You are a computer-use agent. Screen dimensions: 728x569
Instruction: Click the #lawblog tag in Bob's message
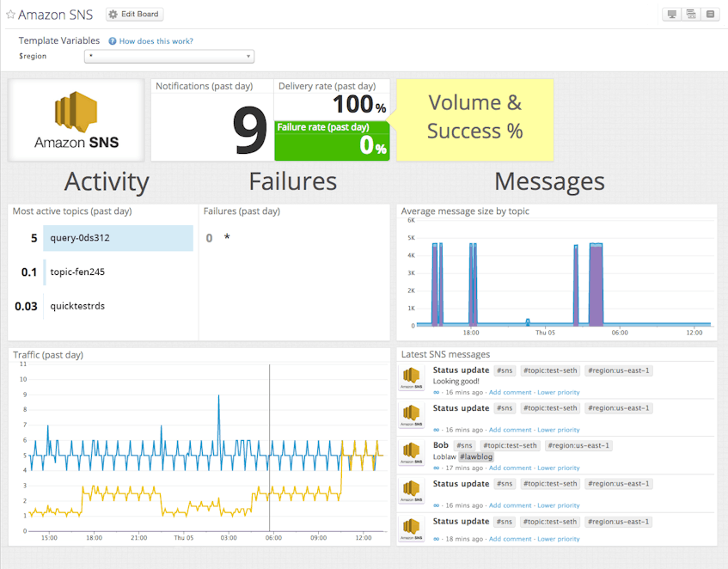[476, 456]
